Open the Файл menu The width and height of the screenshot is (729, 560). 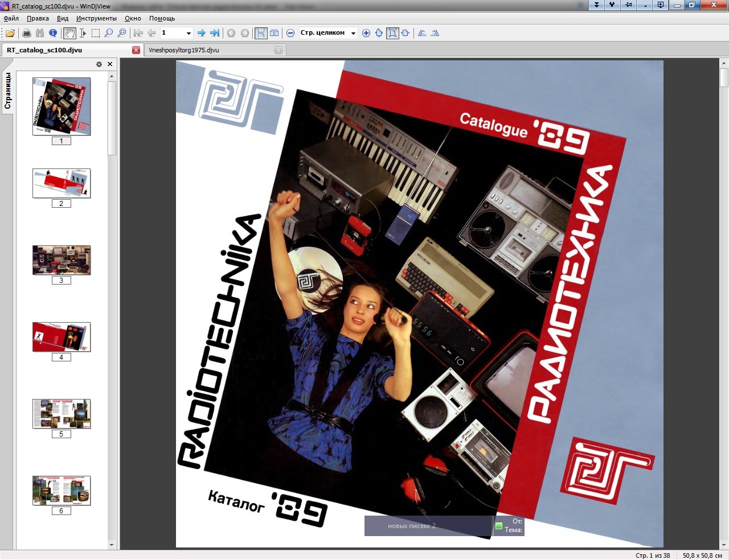click(11, 18)
